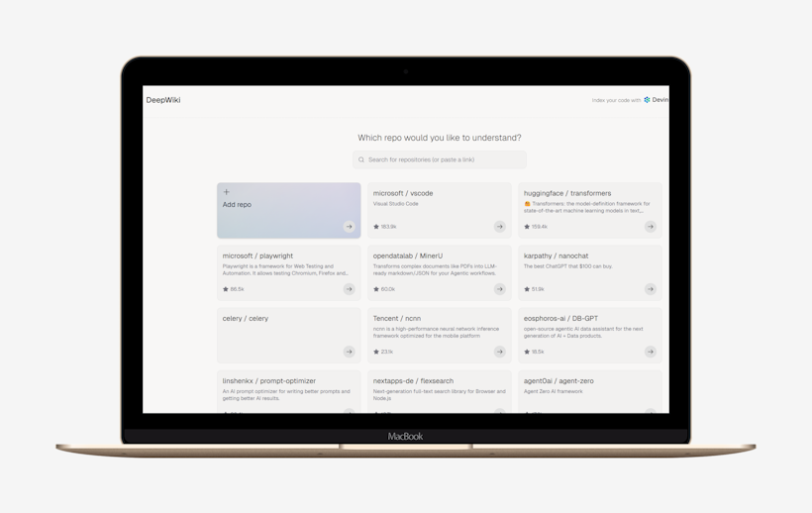Image resolution: width=812 pixels, height=513 pixels.
Task: Click arrow button on Tencent / ncnn card
Action: (499, 352)
